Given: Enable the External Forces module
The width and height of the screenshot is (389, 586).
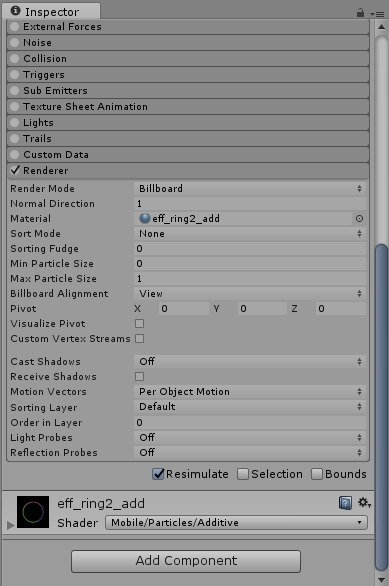Looking at the screenshot, I should tap(15, 27).
